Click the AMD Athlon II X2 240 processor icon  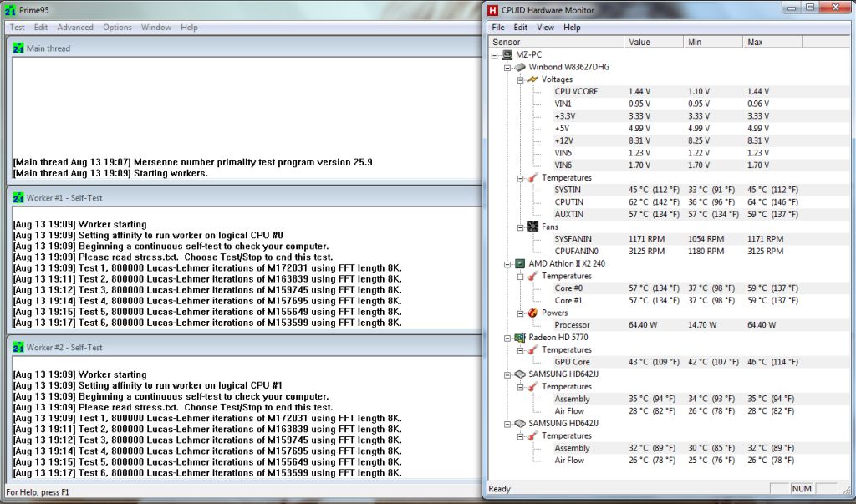(520, 263)
